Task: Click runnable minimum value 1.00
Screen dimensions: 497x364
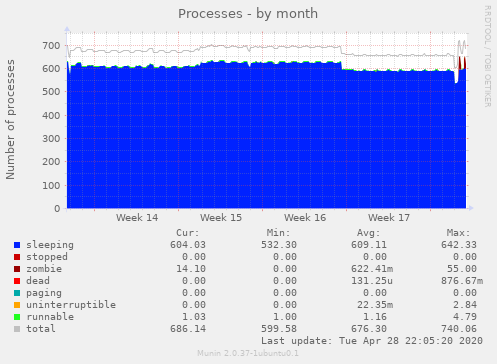Action: click(285, 317)
